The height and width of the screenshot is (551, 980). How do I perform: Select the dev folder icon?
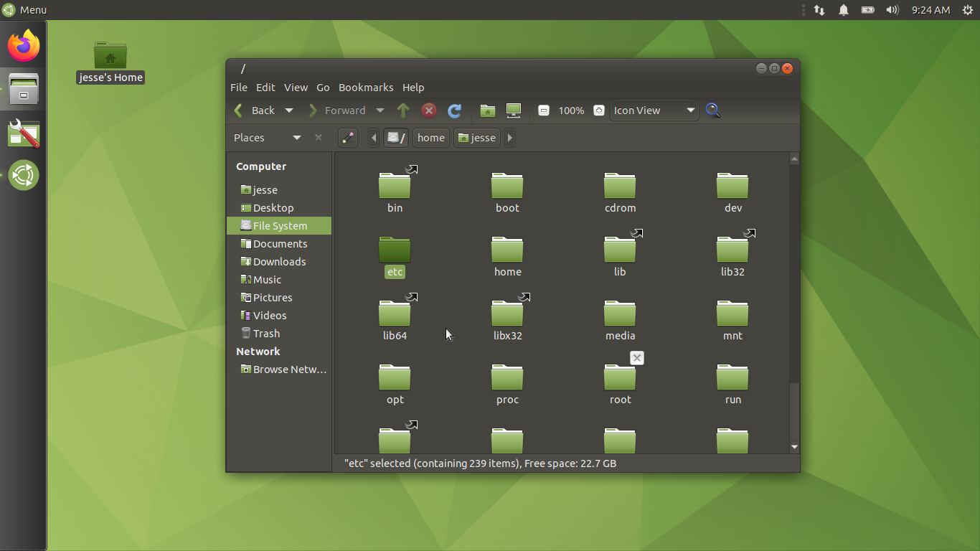[x=732, y=186]
